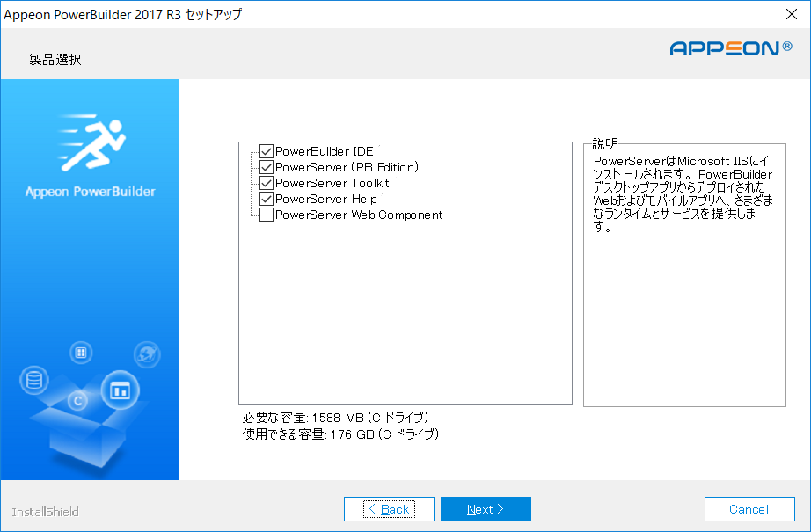Click the C letter bubble icon
Viewport: 811px width, 532px height.
tap(77, 401)
